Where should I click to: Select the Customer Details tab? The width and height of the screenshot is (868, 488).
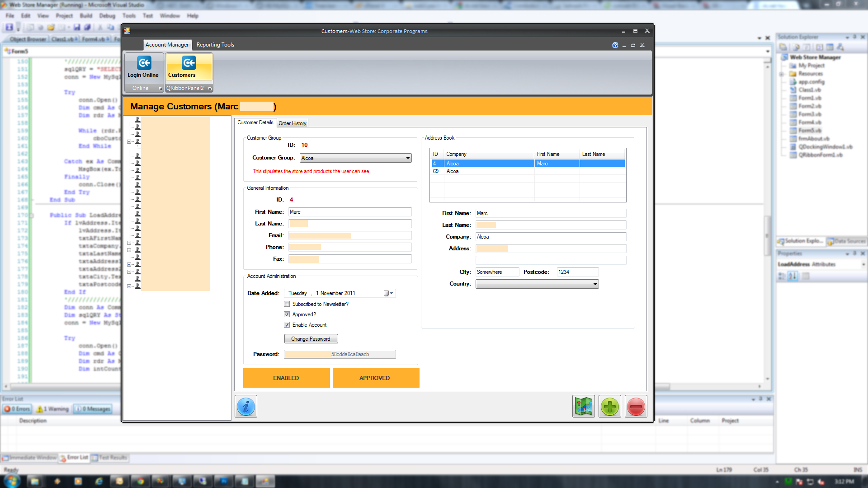click(255, 122)
